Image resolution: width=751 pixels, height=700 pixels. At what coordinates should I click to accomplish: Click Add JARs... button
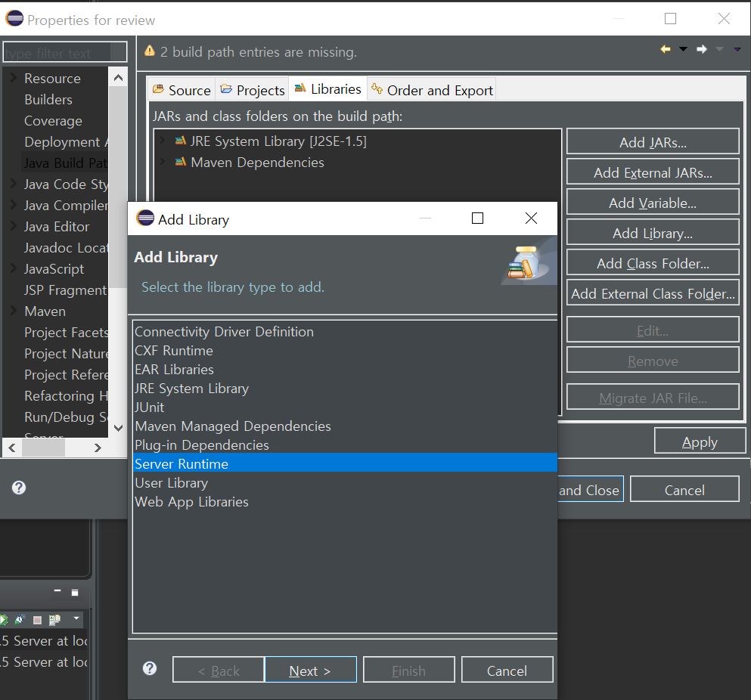tap(653, 141)
